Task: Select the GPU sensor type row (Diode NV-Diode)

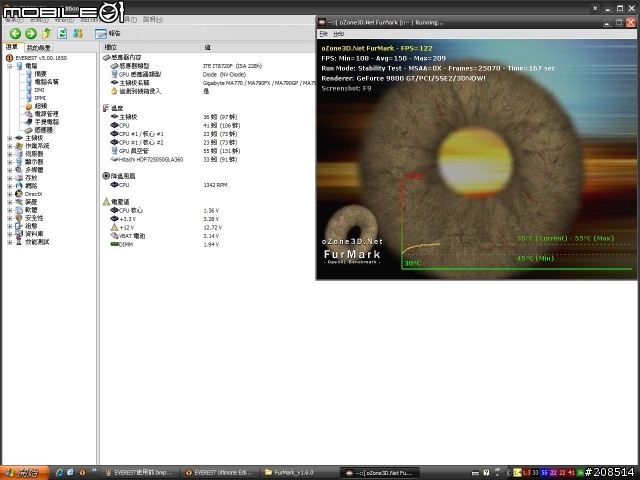Action: coord(208,74)
